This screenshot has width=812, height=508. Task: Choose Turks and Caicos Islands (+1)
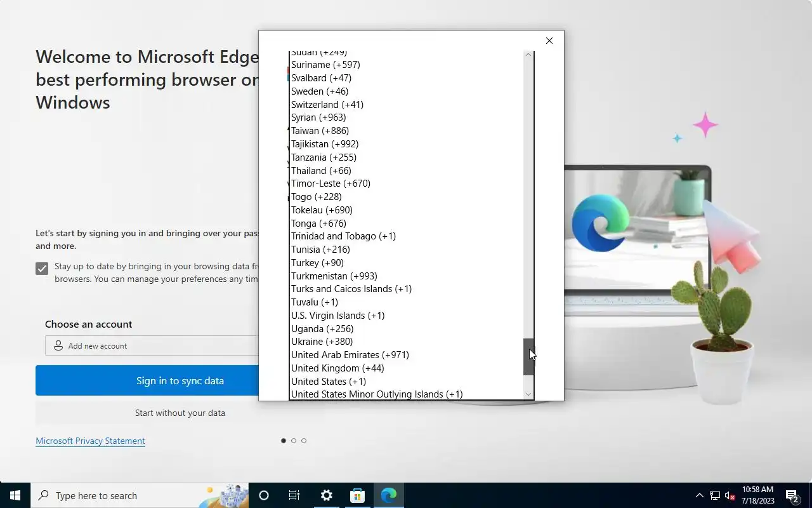[x=406, y=289]
